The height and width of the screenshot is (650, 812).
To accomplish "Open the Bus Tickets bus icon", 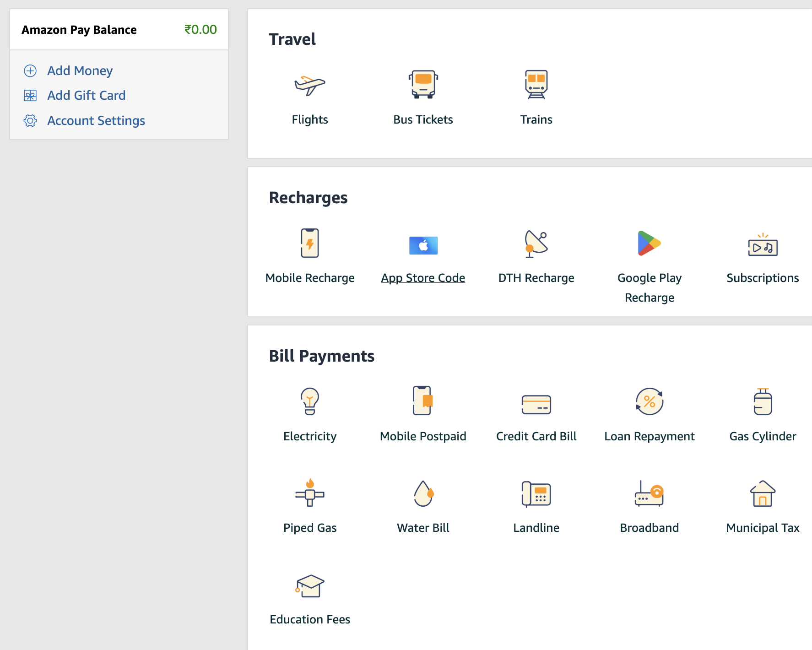I will click(423, 84).
